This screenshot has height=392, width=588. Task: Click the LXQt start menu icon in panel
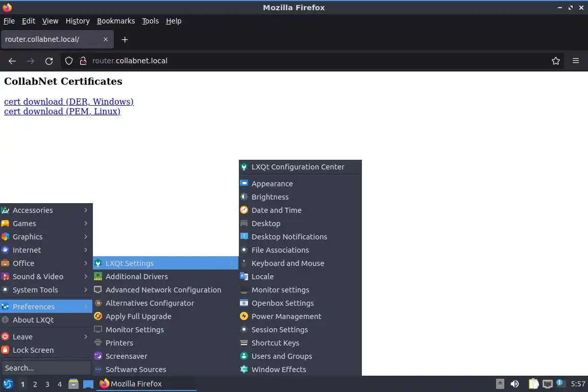pos(8,384)
